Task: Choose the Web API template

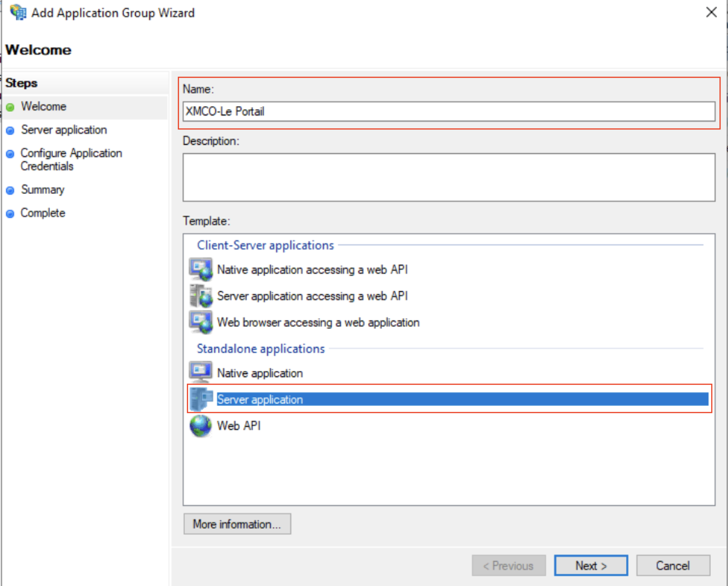Action: click(238, 426)
